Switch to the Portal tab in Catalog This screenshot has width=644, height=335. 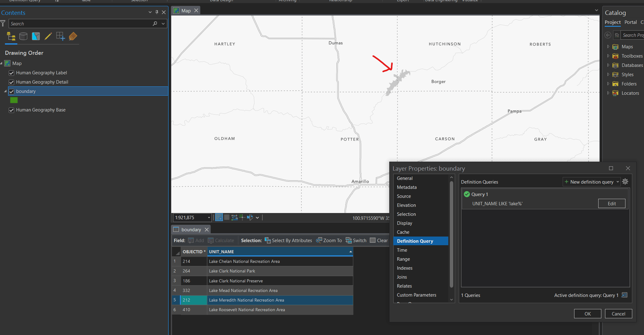pyautogui.click(x=631, y=22)
